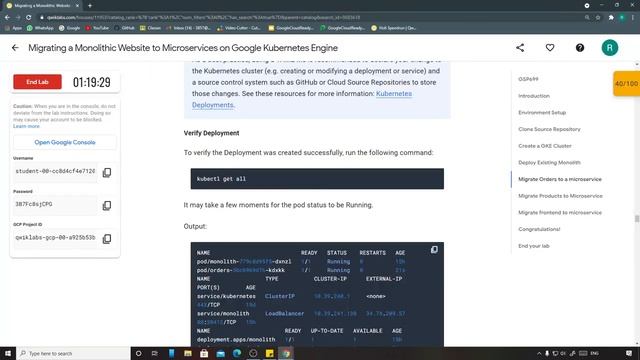
Task: Click Windows search box Type here to search
Action: coord(73,353)
